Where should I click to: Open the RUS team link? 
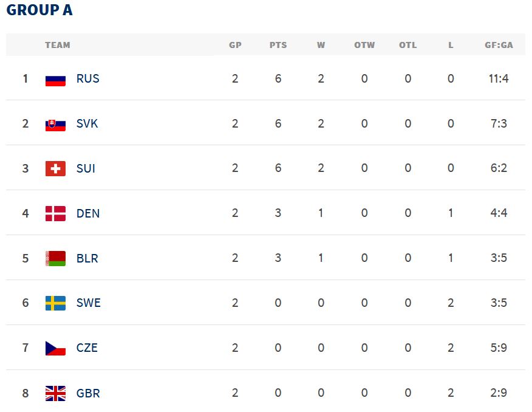click(x=88, y=79)
